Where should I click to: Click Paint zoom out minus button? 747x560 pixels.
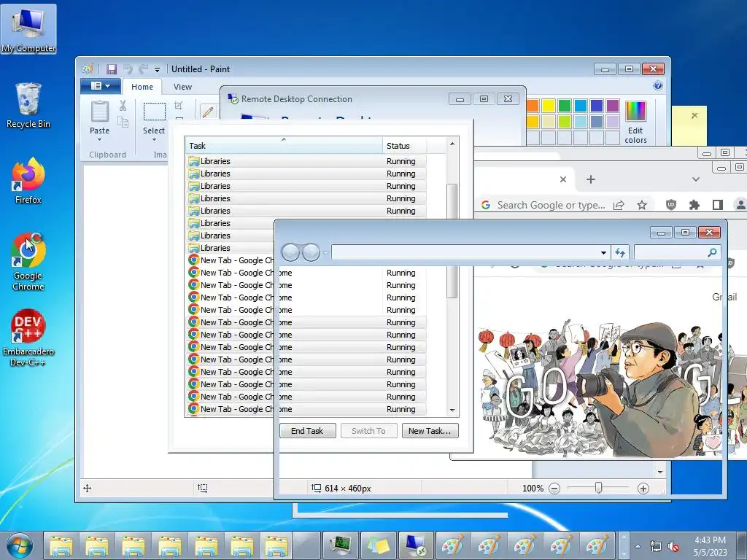click(x=554, y=488)
